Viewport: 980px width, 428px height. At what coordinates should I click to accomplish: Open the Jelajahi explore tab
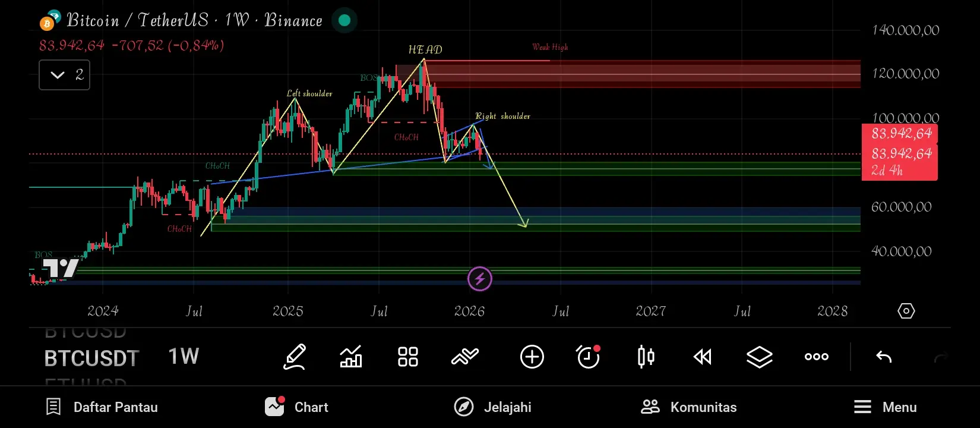tap(492, 407)
